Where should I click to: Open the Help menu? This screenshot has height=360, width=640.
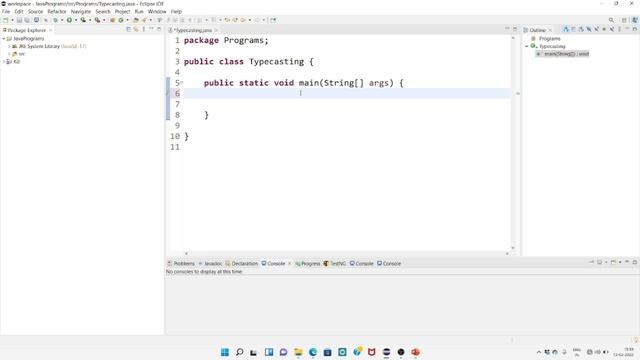click(176, 11)
